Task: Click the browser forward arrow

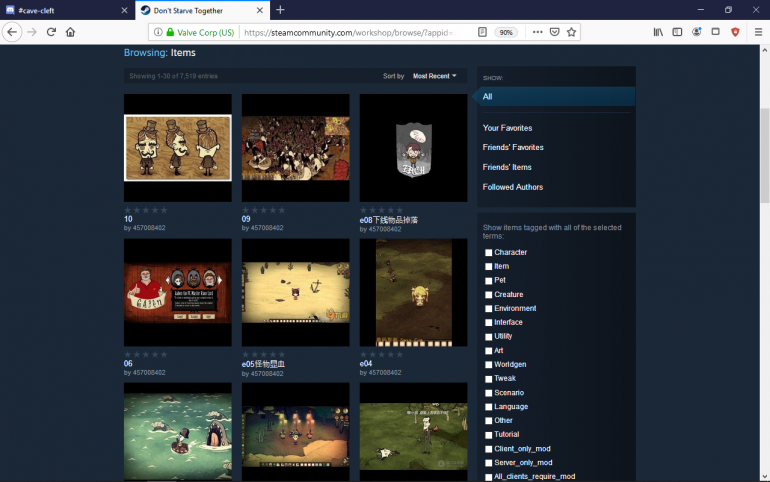Action: [x=32, y=32]
